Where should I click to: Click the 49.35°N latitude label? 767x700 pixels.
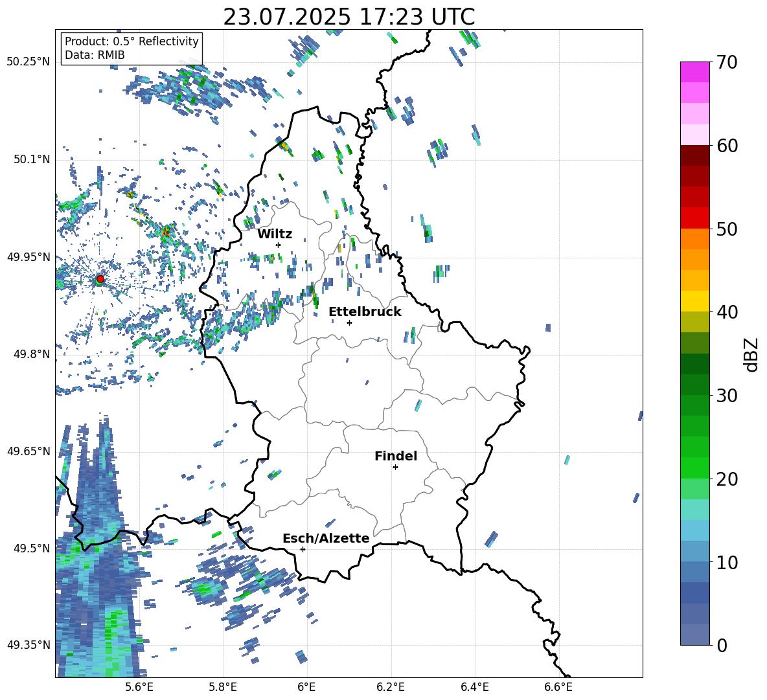29,645
